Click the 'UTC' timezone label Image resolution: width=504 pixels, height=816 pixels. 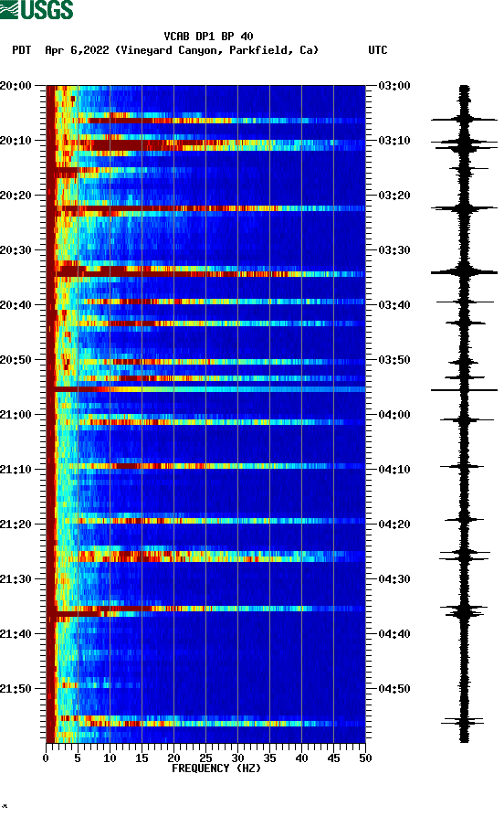tap(378, 50)
